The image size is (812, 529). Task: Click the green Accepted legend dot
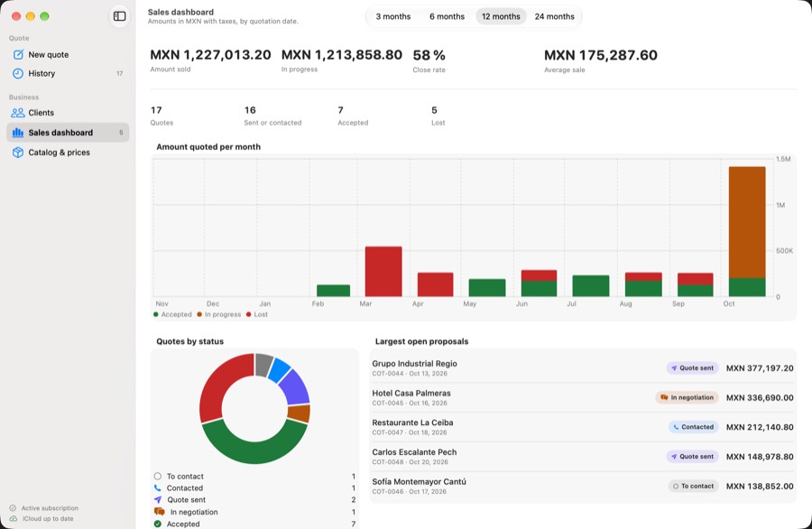(x=156, y=314)
